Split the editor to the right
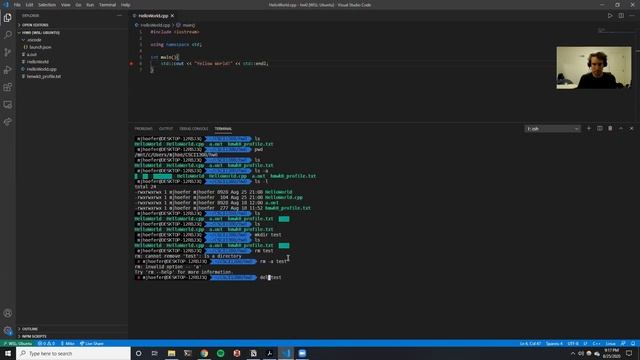The image size is (640, 360). (621, 16)
